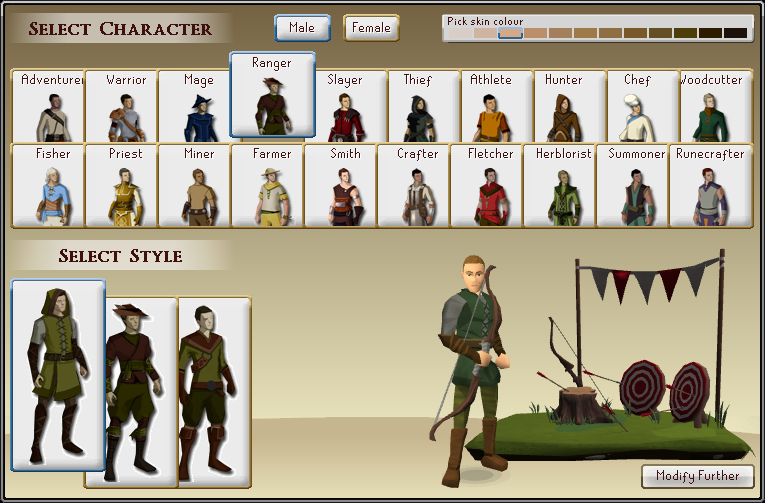Select the Priest character card
Image resolution: width=765 pixels, height=503 pixels.
[121, 185]
